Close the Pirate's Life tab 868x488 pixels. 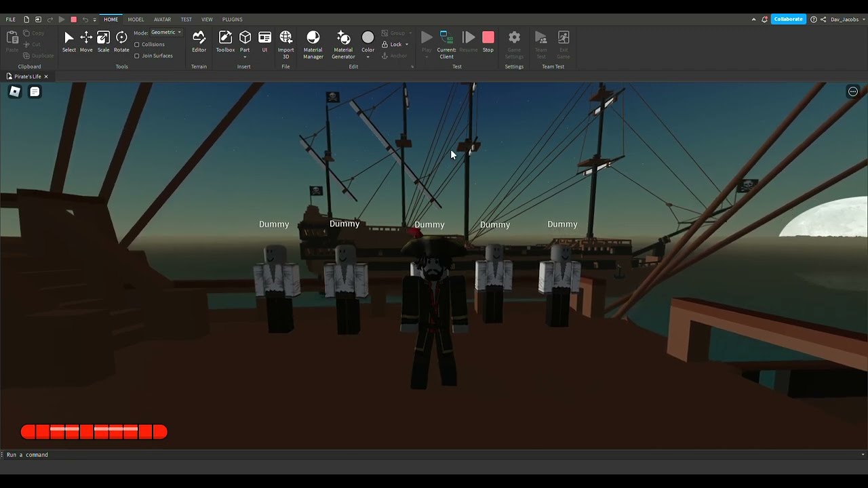46,77
